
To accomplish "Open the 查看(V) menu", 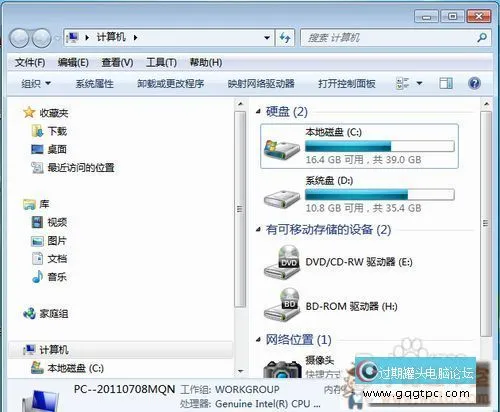I will 117,62.
